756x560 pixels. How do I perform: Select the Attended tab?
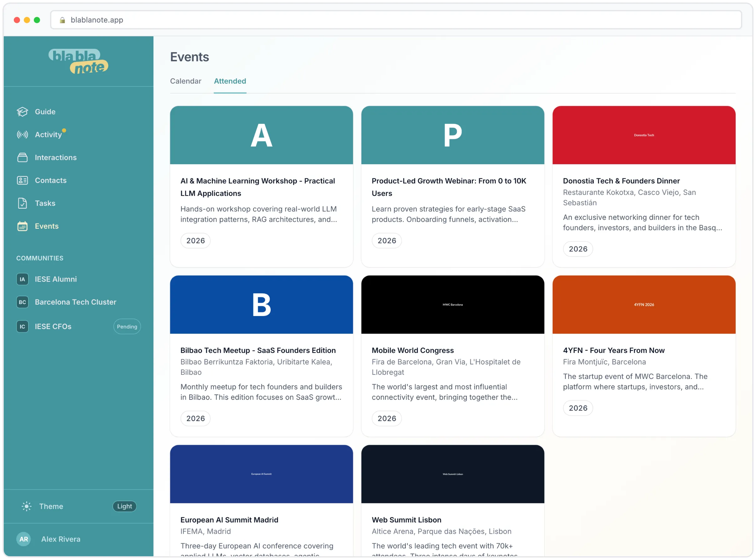pyautogui.click(x=230, y=81)
